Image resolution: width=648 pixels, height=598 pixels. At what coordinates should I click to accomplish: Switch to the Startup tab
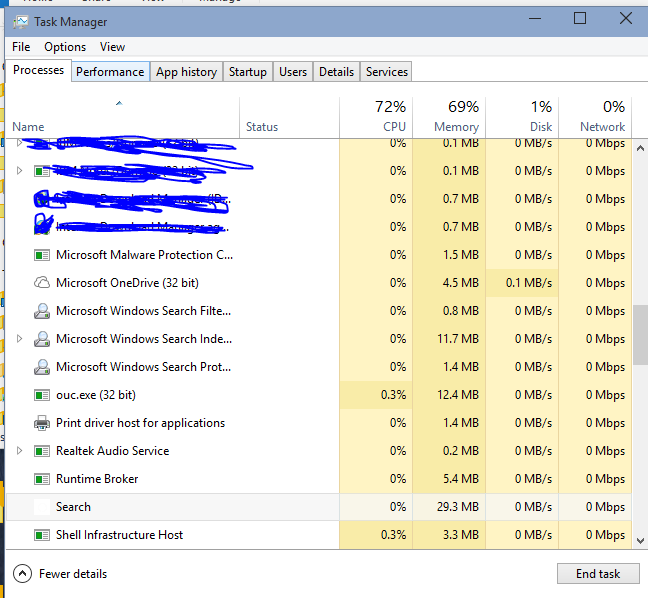[x=248, y=72]
